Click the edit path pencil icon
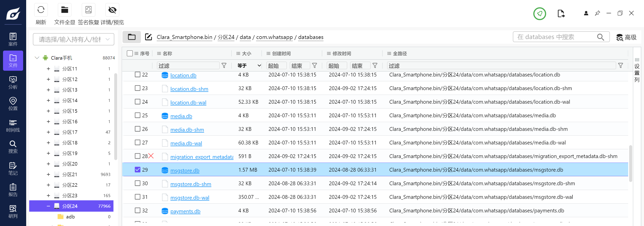644x226 pixels. [148, 37]
